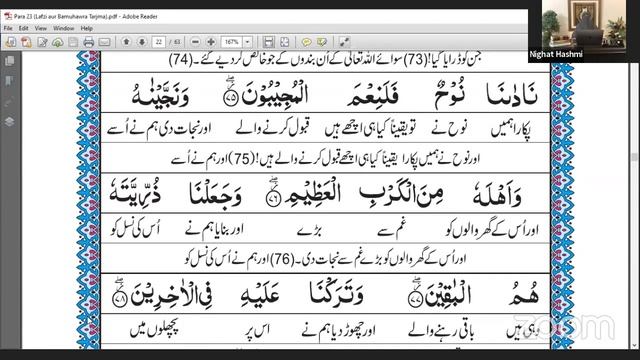Viewport: 640px width, 360px height.
Task: Open the Window menu
Action: (x=63, y=28)
